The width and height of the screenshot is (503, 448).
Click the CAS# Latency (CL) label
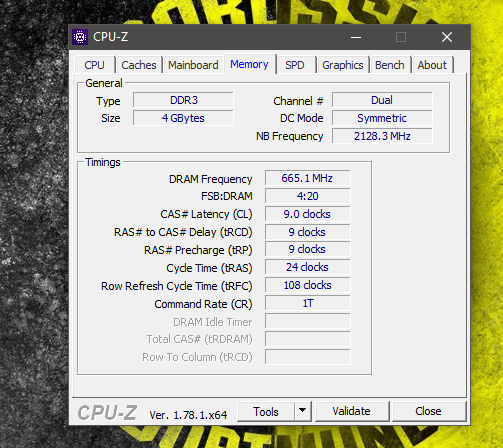pos(206,214)
